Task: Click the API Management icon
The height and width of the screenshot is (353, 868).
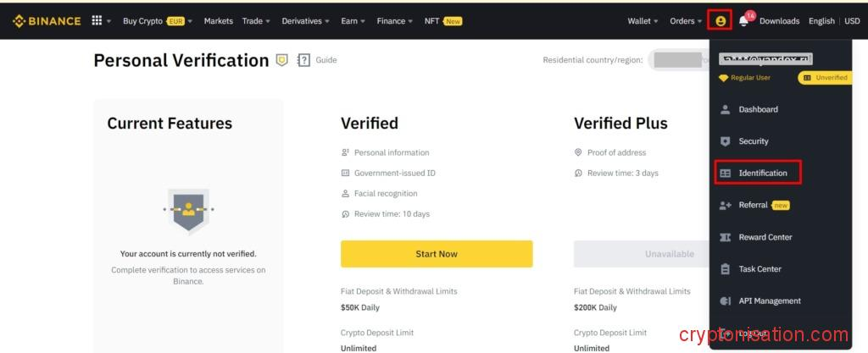Action: pos(725,301)
